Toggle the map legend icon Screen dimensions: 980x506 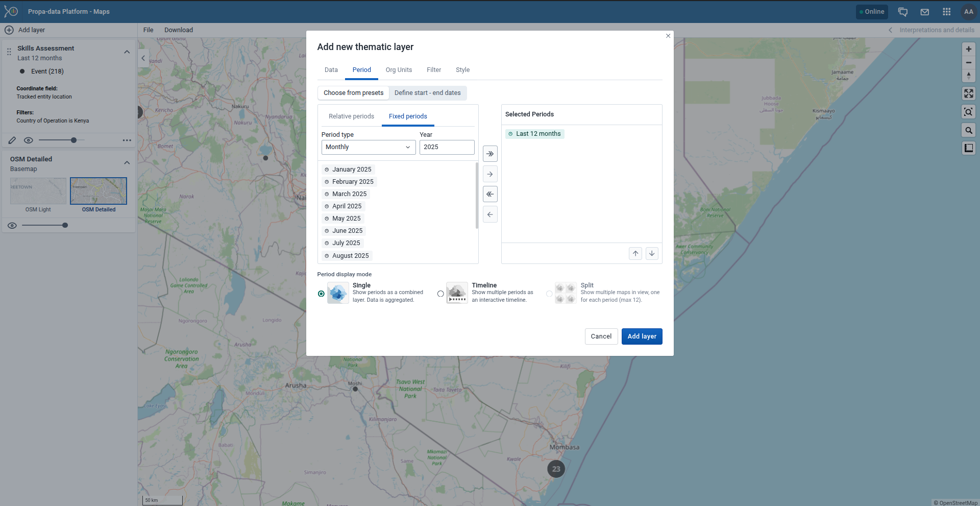pyautogui.click(x=968, y=148)
